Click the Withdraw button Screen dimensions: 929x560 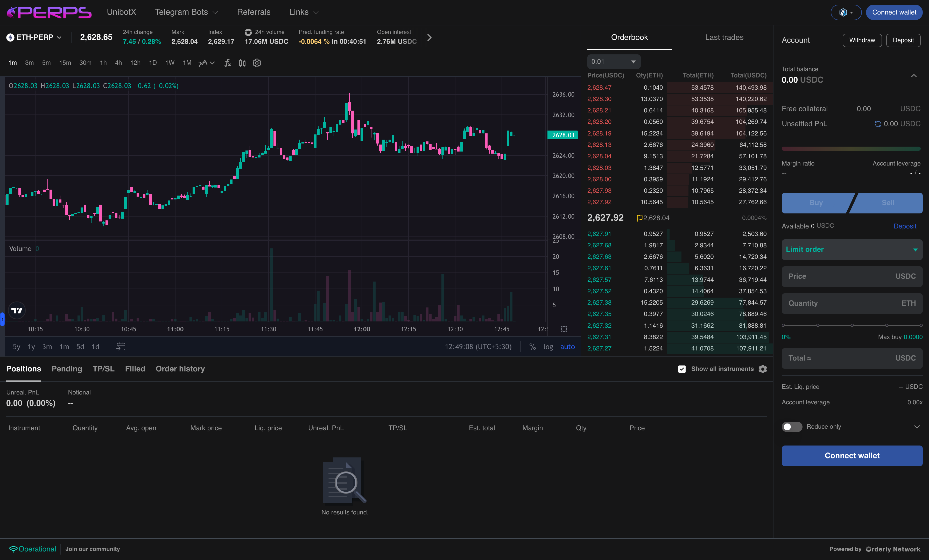point(862,40)
